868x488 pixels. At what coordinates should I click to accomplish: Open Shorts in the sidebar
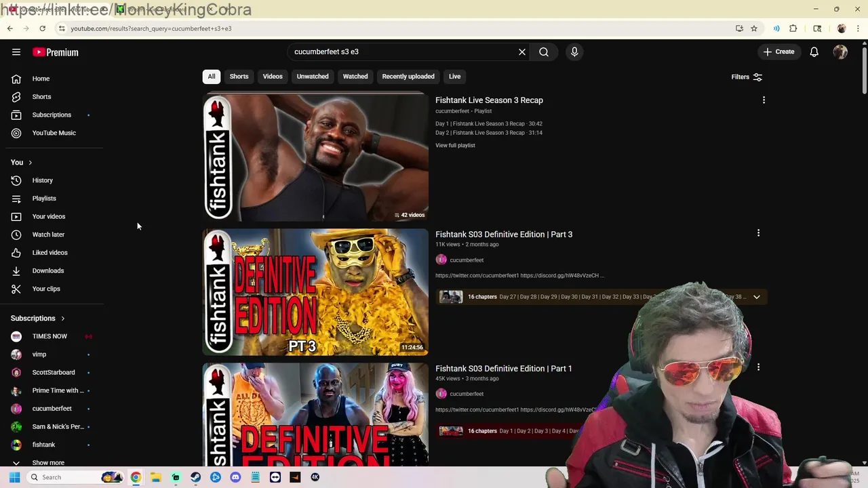(x=54, y=97)
